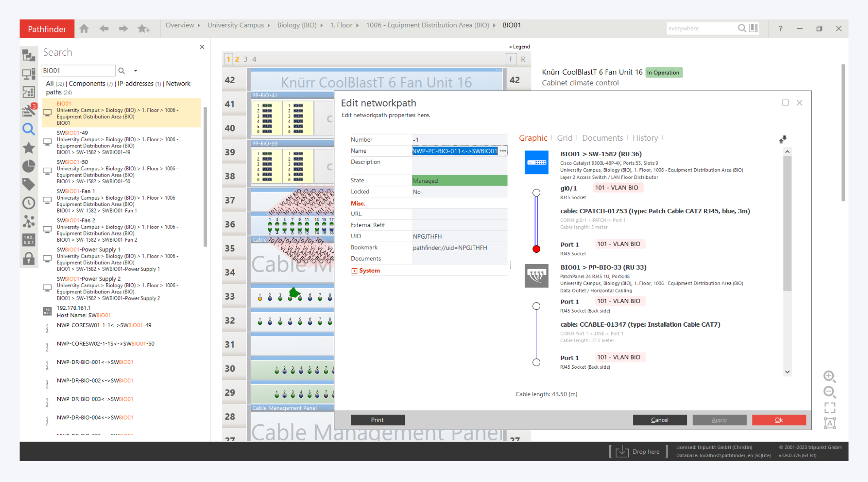Open the favorites star in left sidebar
Image resolution: width=868 pixels, height=482 pixels.
click(x=29, y=148)
